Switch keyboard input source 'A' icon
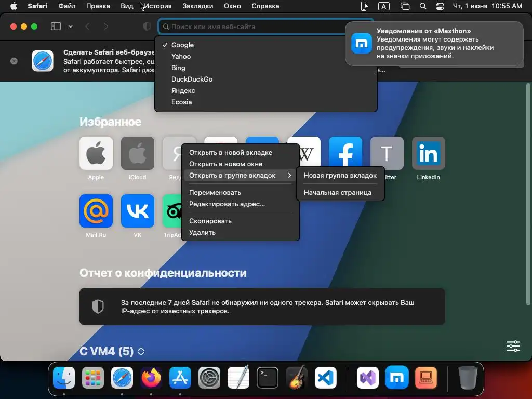This screenshot has height=399, width=532. point(384,6)
